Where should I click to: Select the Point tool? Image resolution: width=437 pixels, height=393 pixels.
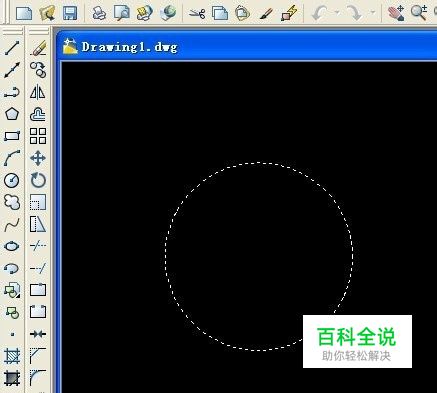click(12, 334)
